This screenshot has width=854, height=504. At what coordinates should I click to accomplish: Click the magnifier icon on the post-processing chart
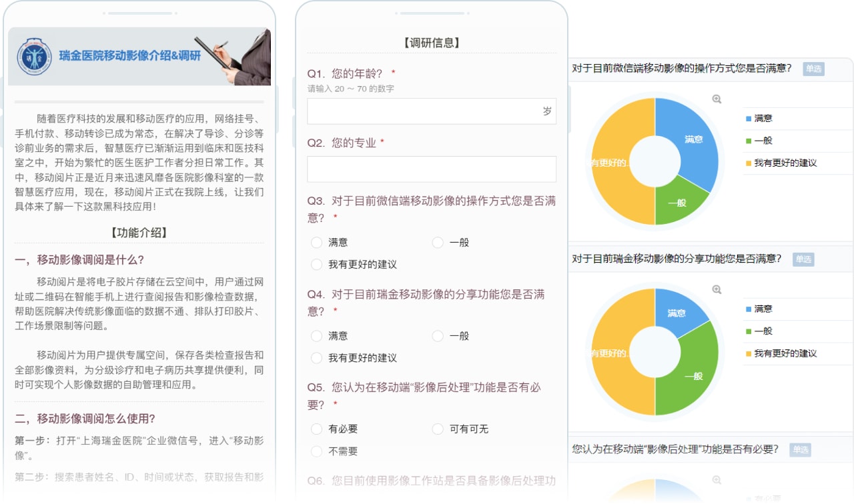pos(717,480)
